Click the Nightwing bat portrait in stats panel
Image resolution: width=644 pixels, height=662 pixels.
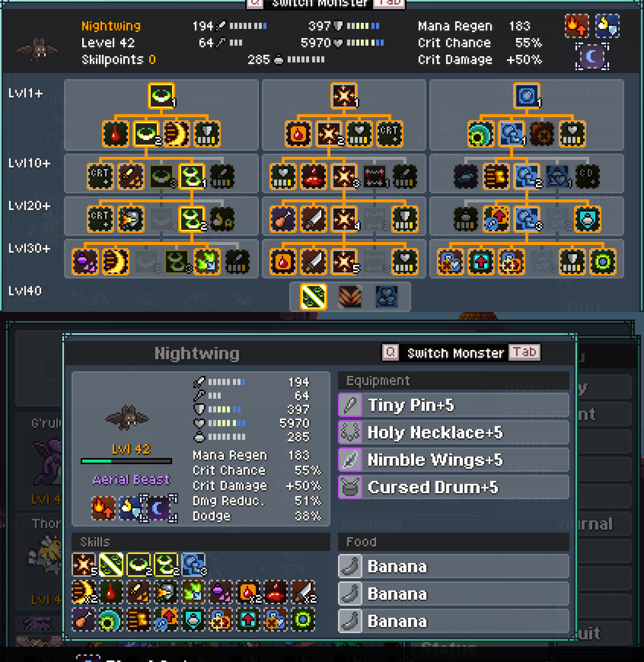click(x=127, y=417)
